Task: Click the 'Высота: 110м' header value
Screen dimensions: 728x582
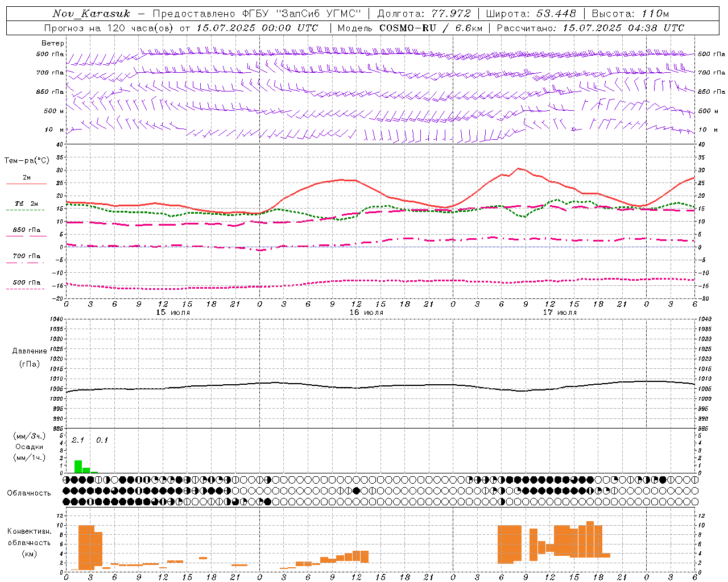Action: coord(630,14)
